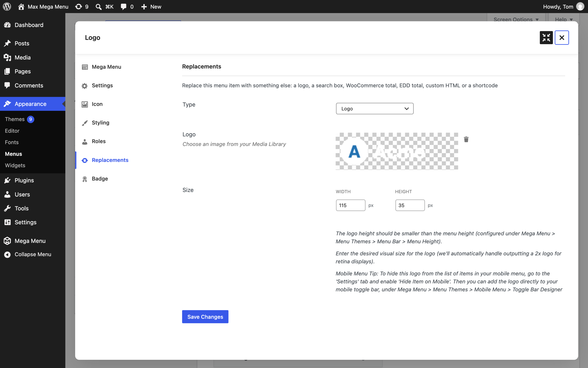This screenshot has height=368, width=588.
Task: Focus the Height field containing 35
Action: tap(410, 205)
